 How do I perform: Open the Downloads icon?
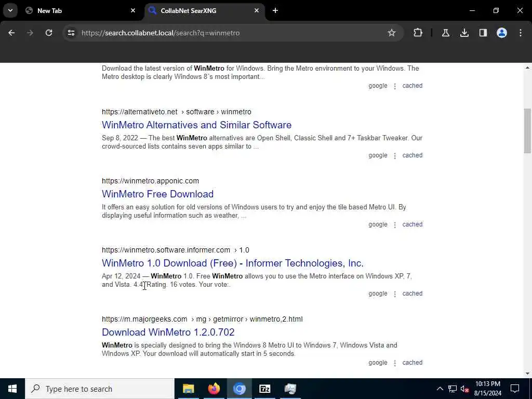464,33
